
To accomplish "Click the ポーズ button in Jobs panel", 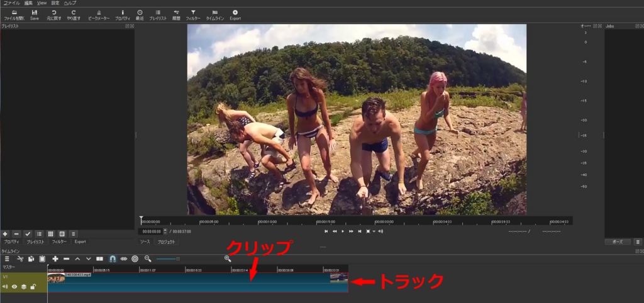I will tap(618, 242).
